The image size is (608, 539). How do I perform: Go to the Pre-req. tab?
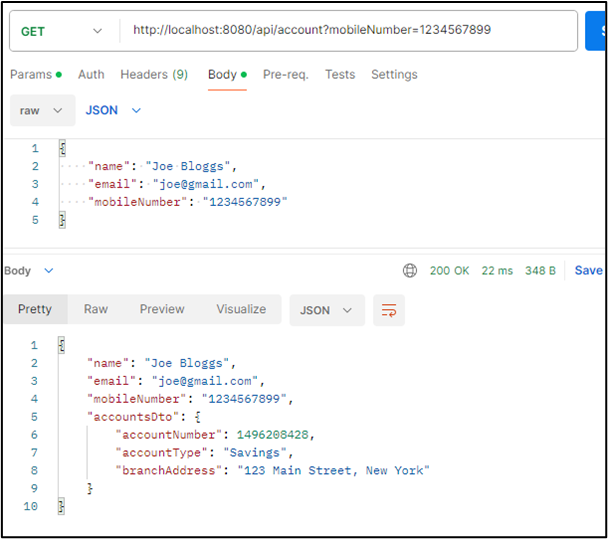click(x=286, y=74)
